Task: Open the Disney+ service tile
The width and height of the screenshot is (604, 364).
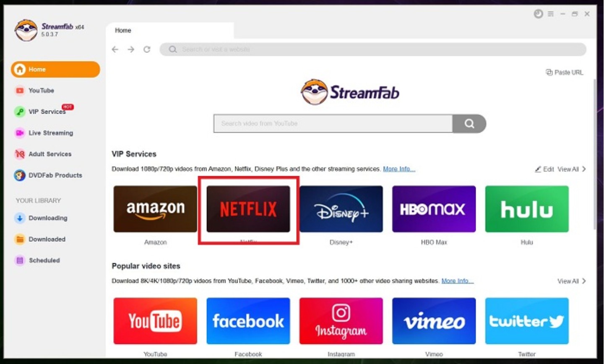Action: [x=341, y=209]
